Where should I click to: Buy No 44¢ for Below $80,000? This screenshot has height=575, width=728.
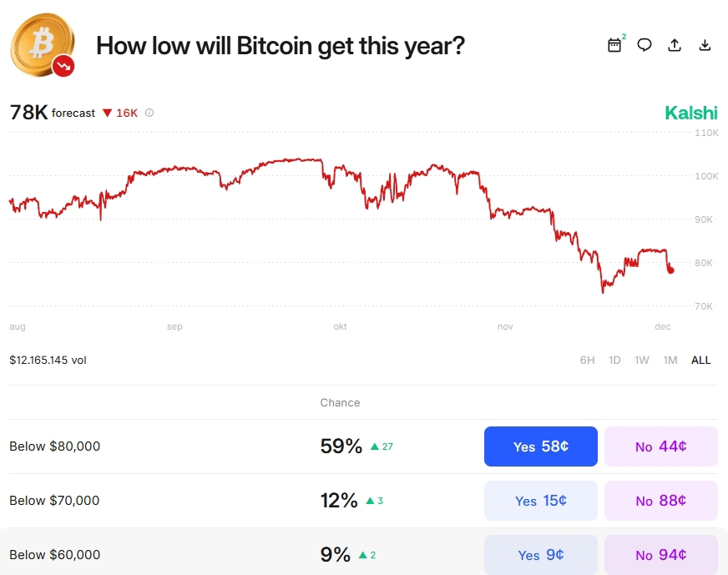[660, 446]
